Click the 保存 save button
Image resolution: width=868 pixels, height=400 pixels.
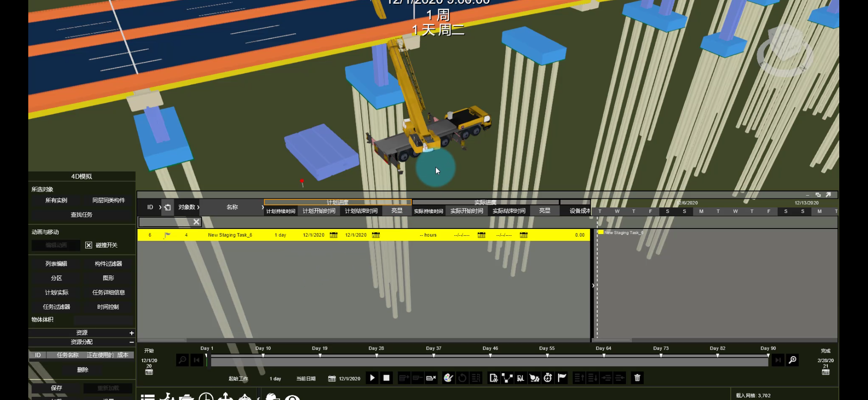57,388
